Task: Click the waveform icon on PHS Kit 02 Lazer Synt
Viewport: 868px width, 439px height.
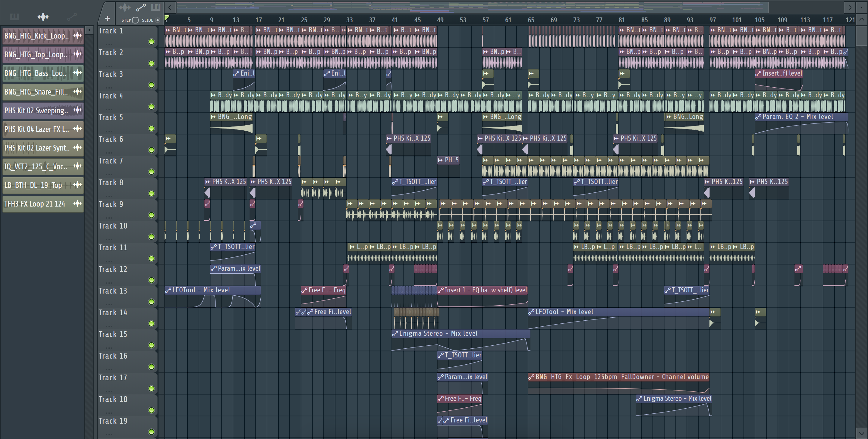Action: 77,148
